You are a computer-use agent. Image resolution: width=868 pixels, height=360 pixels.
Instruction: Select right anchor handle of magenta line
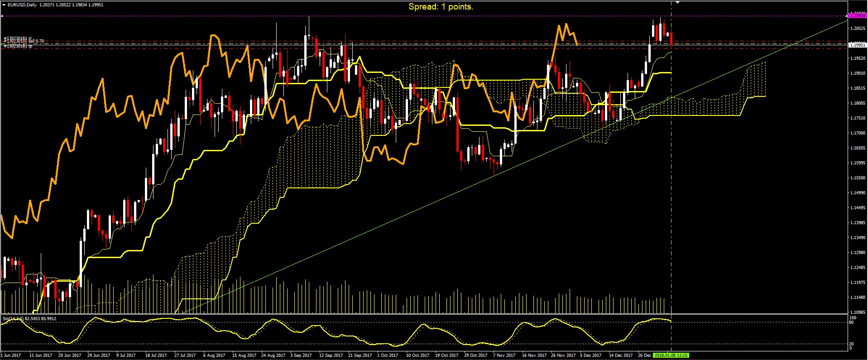[847, 16]
